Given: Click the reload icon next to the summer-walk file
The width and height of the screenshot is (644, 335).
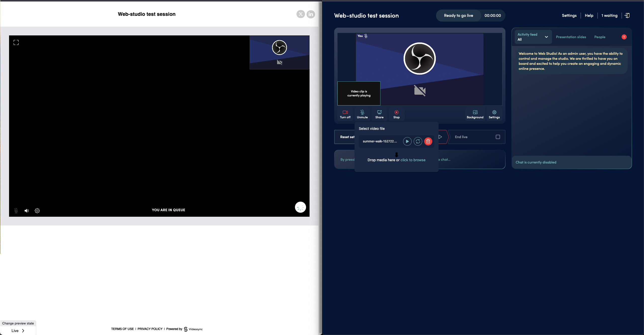Looking at the screenshot, I should [x=418, y=141].
